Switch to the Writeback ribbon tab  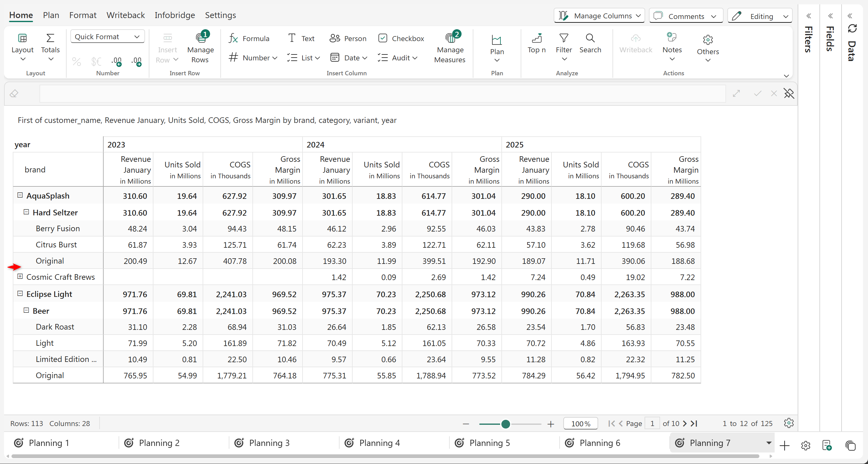125,15
